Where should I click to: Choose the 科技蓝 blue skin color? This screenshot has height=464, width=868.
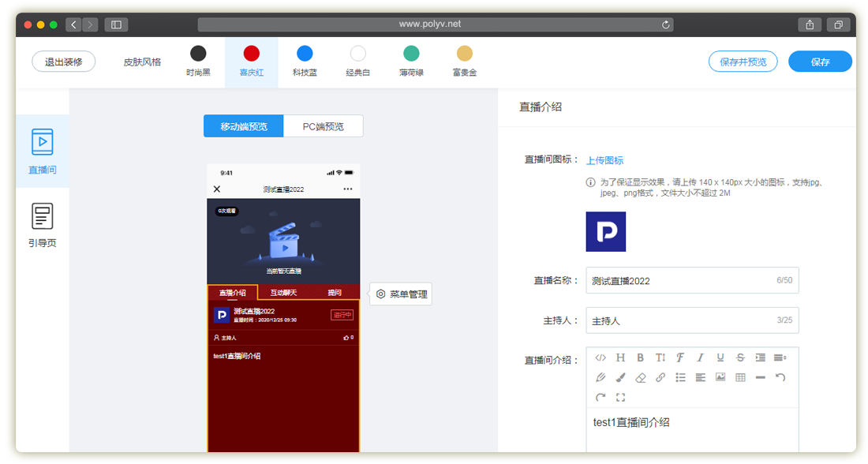[x=305, y=61]
